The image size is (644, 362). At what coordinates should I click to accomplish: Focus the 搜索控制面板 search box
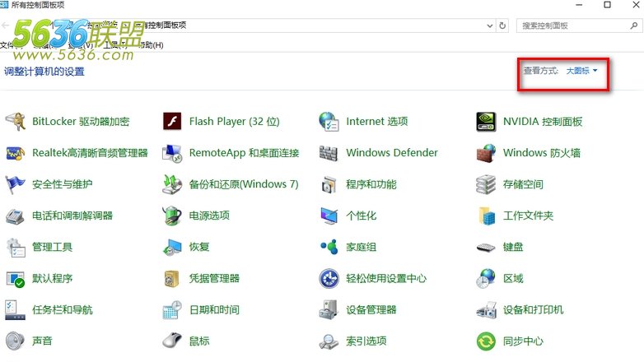point(579,26)
